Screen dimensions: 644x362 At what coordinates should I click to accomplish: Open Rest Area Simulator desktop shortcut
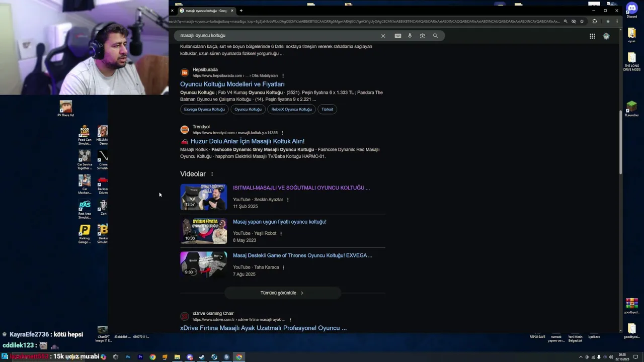coord(85,209)
